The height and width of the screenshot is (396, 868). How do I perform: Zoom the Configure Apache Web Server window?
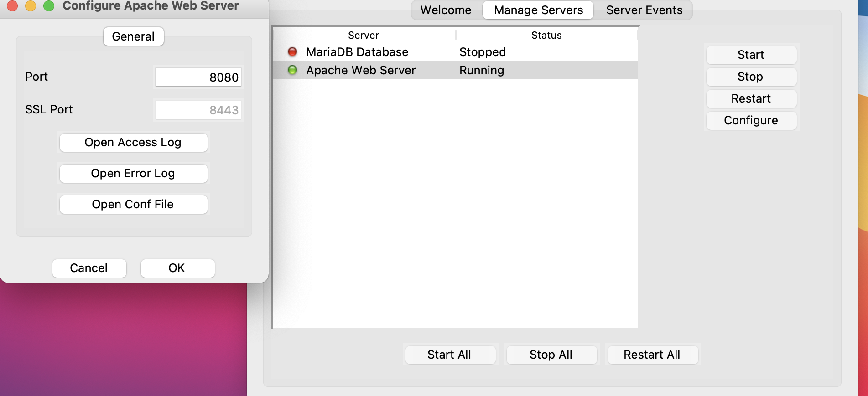[49, 5]
